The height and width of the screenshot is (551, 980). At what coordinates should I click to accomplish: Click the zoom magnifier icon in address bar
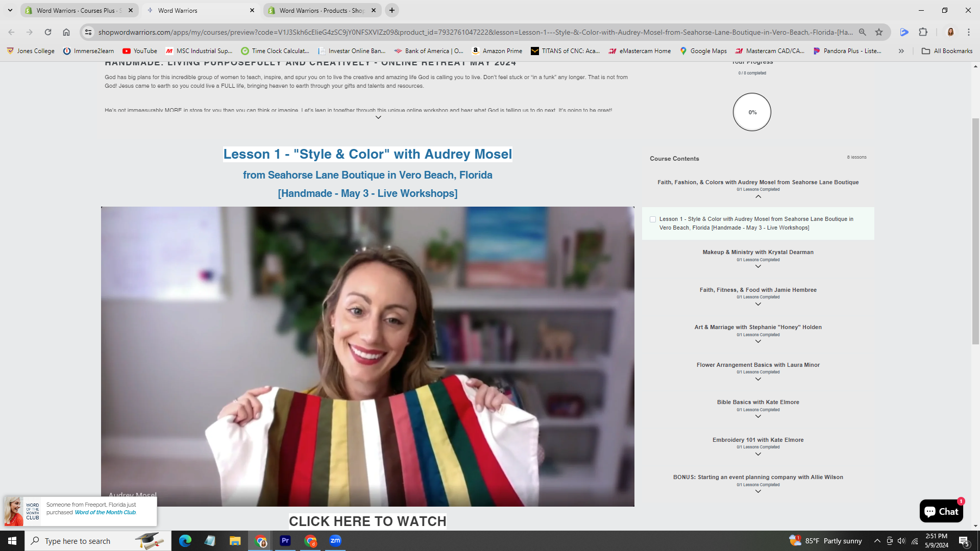(863, 32)
